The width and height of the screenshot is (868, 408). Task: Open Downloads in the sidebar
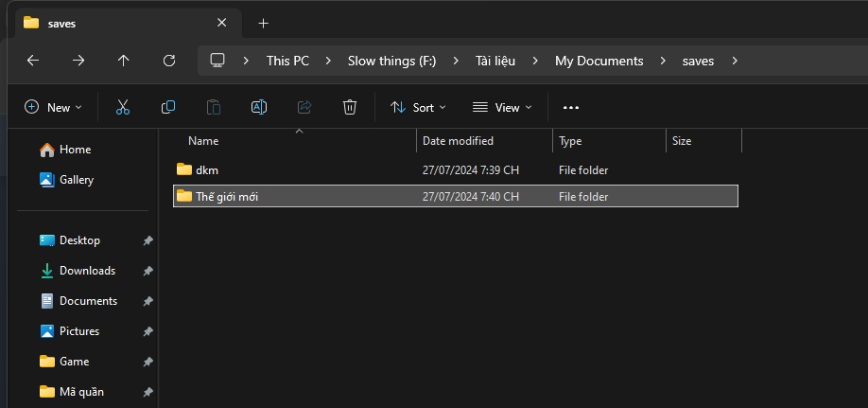tap(87, 271)
